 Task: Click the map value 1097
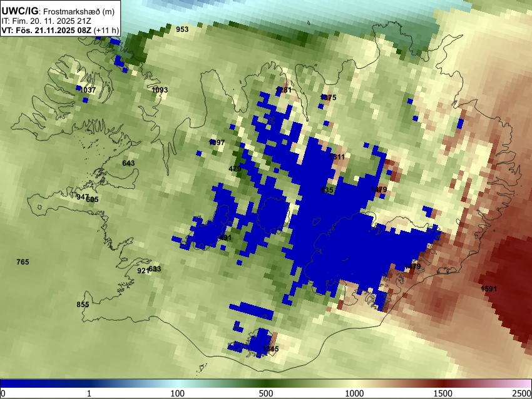217,143
